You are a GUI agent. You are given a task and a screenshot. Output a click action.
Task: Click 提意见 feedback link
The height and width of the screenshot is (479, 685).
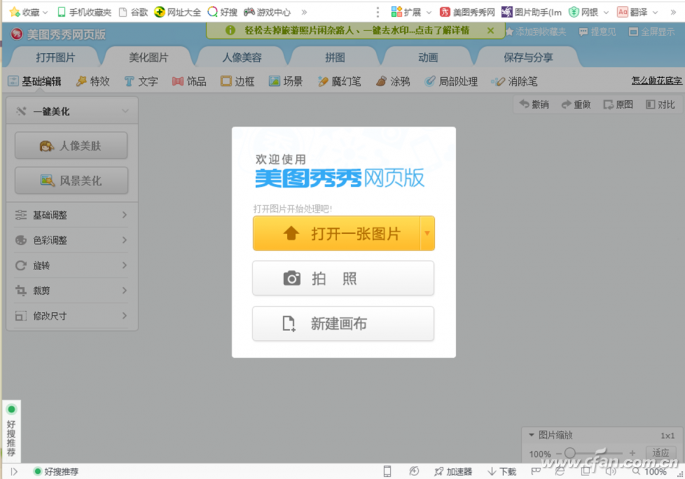[597, 32]
